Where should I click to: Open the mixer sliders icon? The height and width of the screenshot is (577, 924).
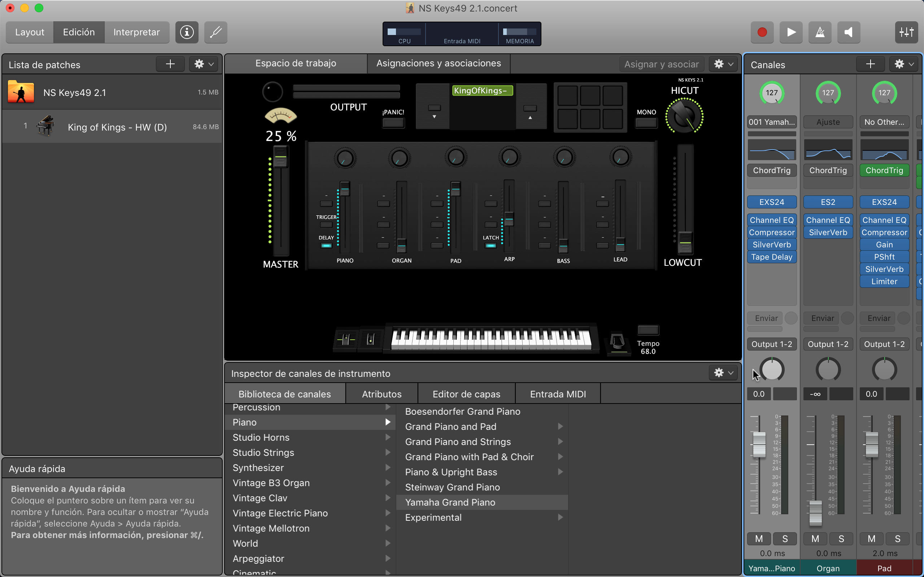(x=906, y=32)
